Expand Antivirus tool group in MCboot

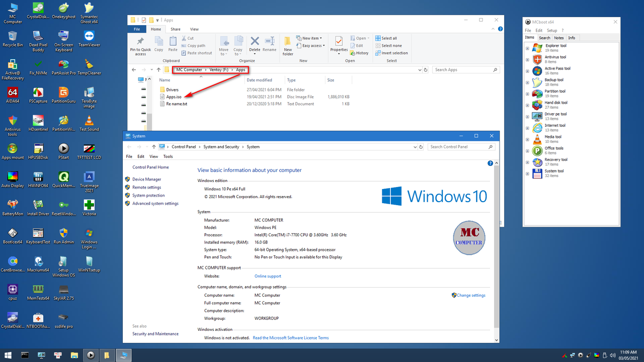pyautogui.click(x=527, y=59)
